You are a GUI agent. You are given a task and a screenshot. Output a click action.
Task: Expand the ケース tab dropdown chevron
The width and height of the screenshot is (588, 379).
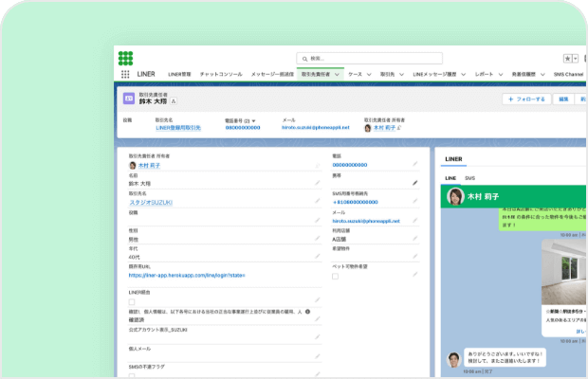(368, 74)
